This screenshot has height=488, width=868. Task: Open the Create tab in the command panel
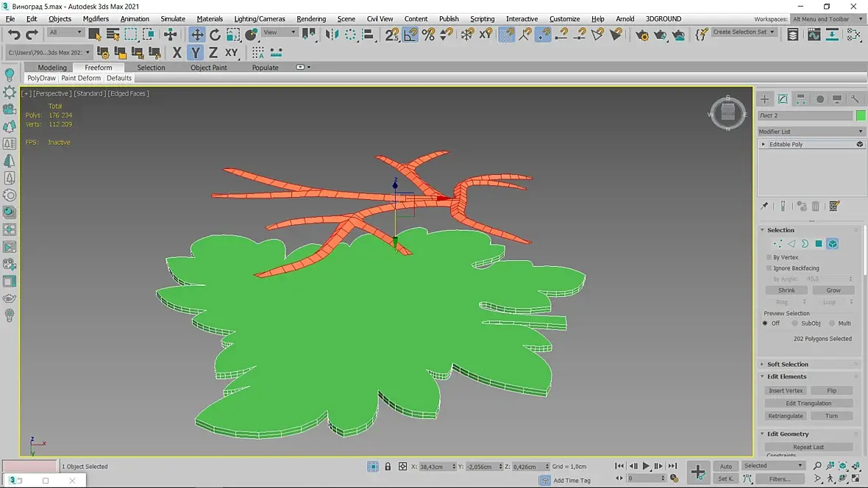(x=765, y=99)
